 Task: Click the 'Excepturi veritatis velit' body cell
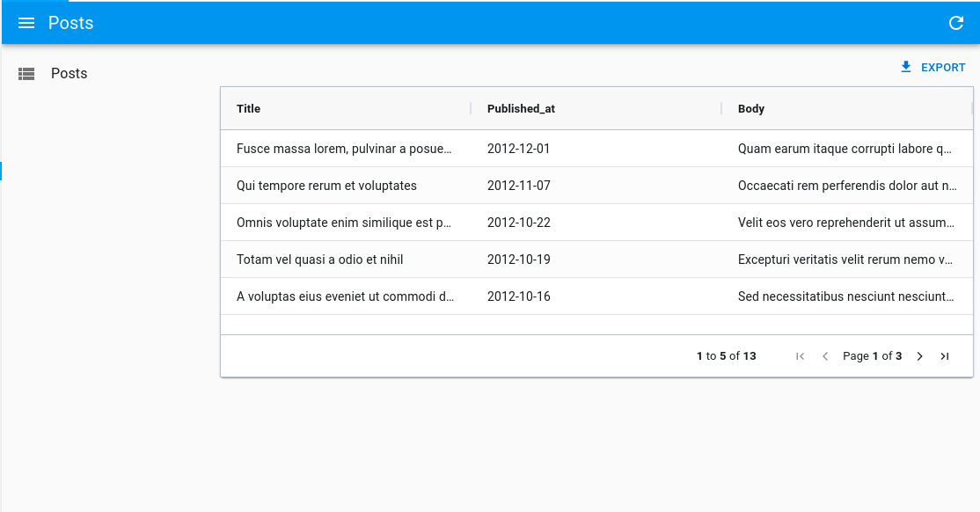pos(845,260)
